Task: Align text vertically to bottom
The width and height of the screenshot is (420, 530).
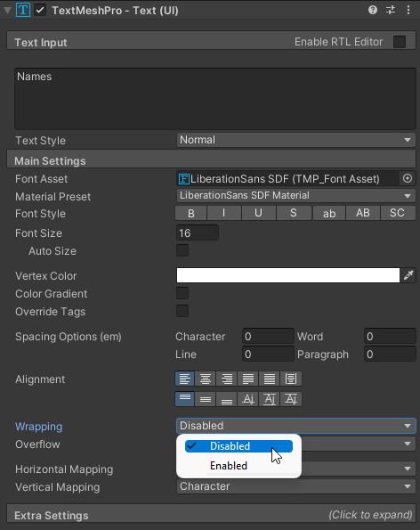Action: coord(227,400)
